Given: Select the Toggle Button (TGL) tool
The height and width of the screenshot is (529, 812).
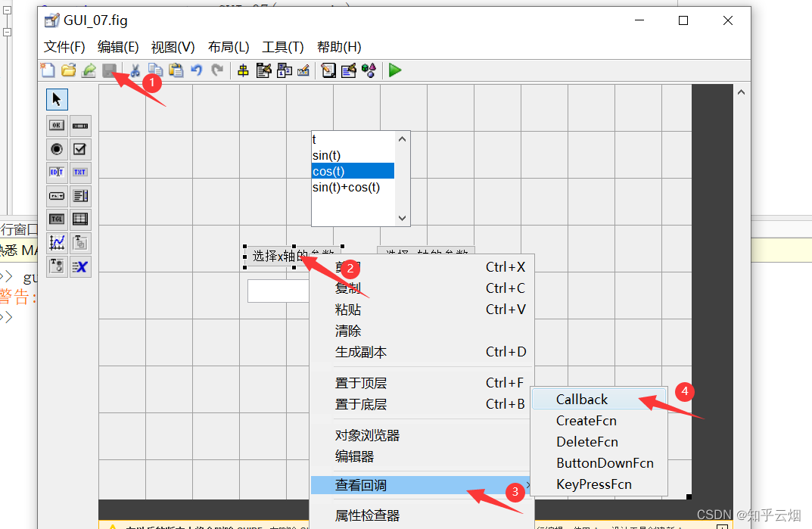Looking at the screenshot, I should tap(57, 219).
